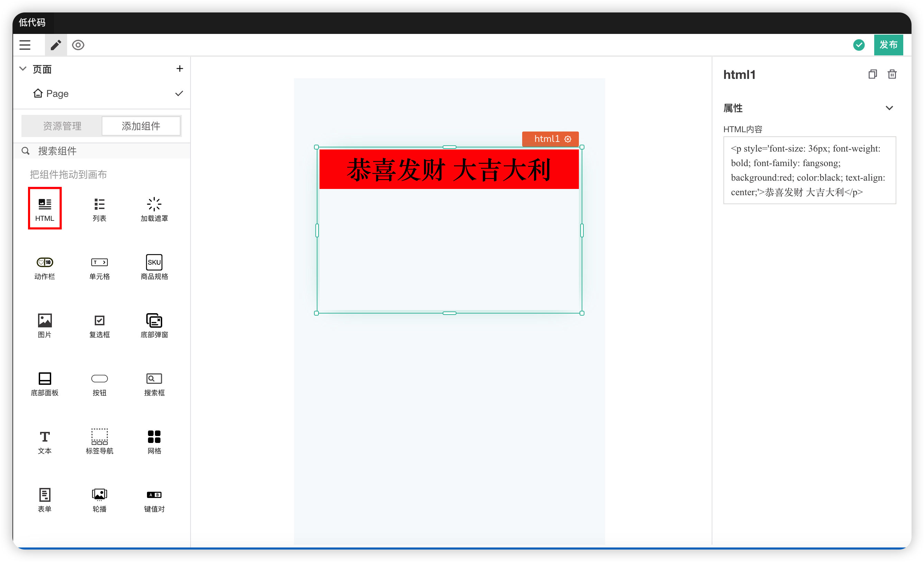Switch to the 资源管理 tab
This screenshot has height=562, width=924.
(x=62, y=126)
